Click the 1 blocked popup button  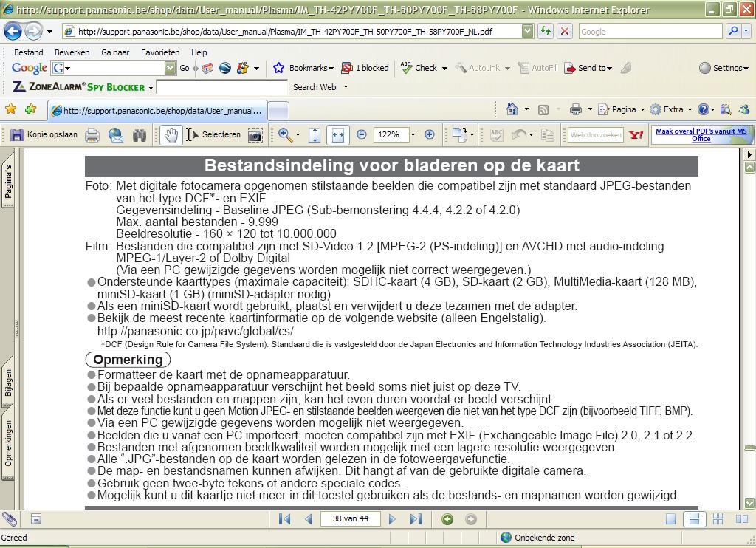365,68
